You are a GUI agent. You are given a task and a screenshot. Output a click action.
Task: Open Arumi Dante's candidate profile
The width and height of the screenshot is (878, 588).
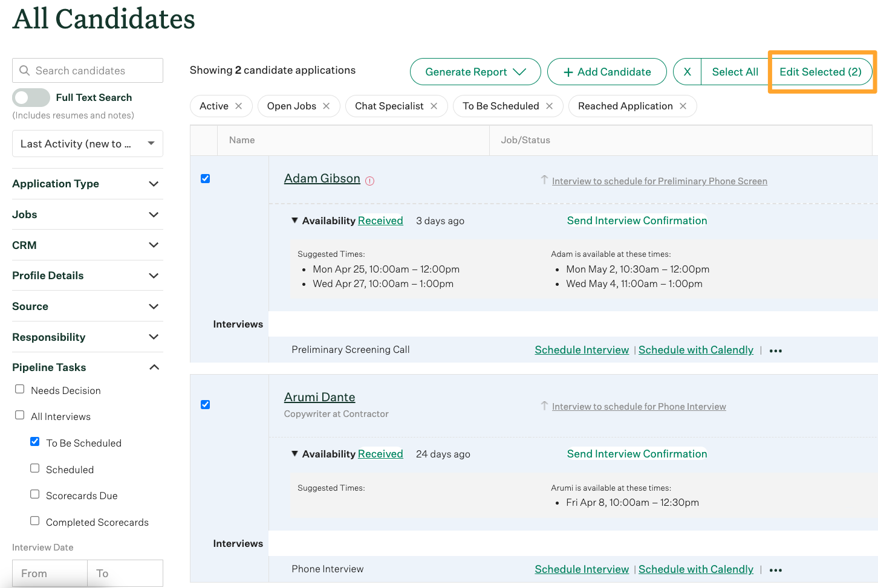point(319,397)
